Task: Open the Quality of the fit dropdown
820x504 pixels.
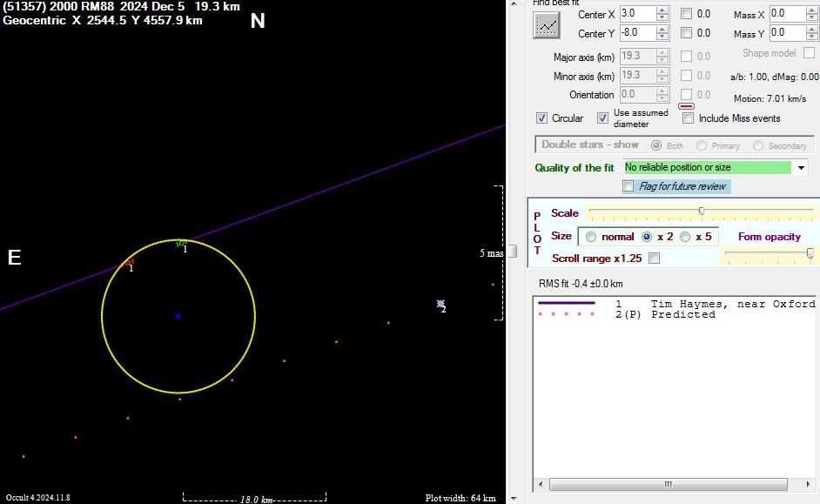Action: (x=801, y=168)
